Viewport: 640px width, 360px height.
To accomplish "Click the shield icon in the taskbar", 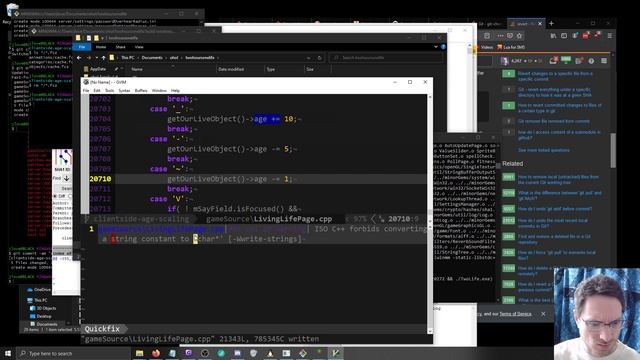I will point(254,353).
